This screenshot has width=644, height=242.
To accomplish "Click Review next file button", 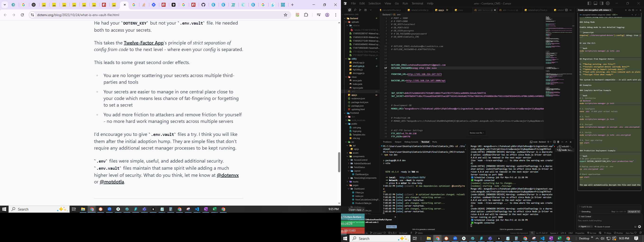I will 477,133.
